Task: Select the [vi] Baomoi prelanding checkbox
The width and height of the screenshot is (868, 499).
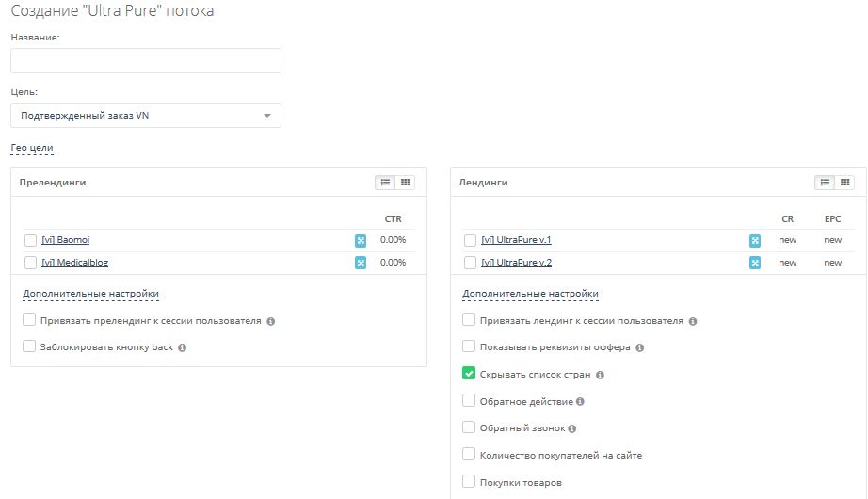Action: click(x=30, y=240)
